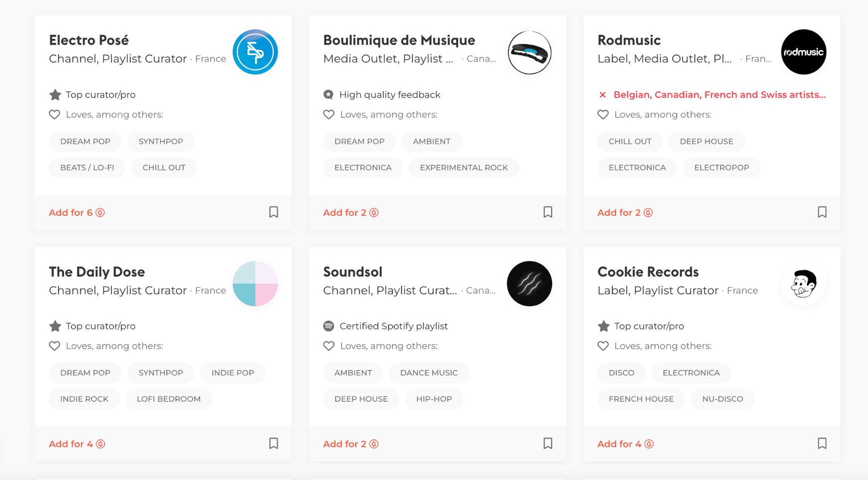The image size is (868, 480).
Task: Open the Electro Posé blue logo
Action: point(255,52)
